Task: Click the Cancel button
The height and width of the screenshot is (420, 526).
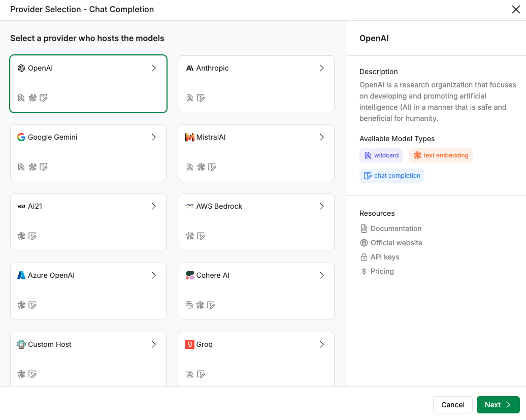Action: [x=452, y=405]
